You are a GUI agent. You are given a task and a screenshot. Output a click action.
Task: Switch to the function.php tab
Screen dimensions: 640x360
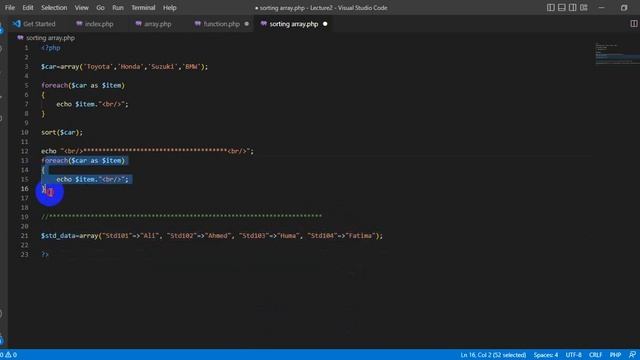pyautogui.click(x=221, y=24)
